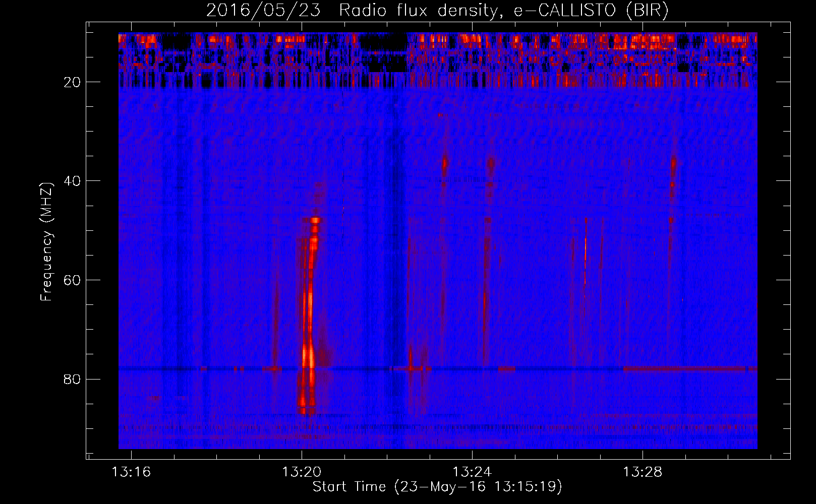
Task: Click the 'Frequency (MHZ)' axis label
Action: 46,242
